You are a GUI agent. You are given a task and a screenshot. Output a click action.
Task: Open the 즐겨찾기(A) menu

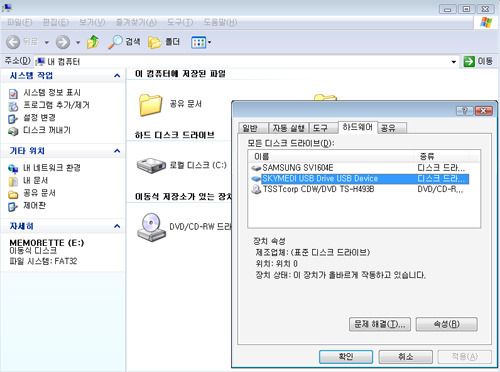coord(136,22)
